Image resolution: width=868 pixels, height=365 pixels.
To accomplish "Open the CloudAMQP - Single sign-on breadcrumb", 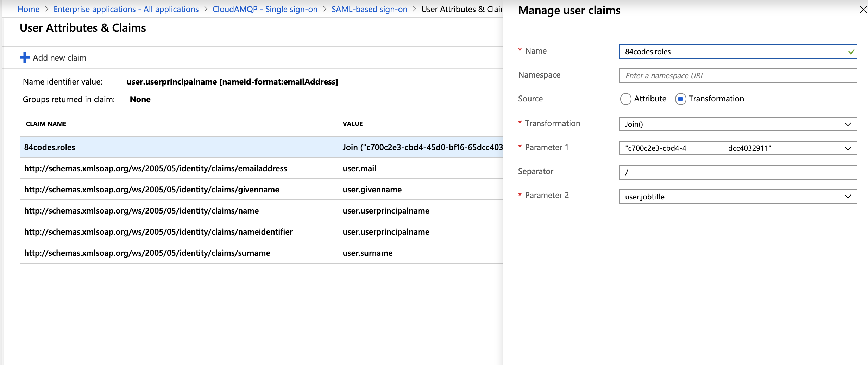I will pos(265,9).
